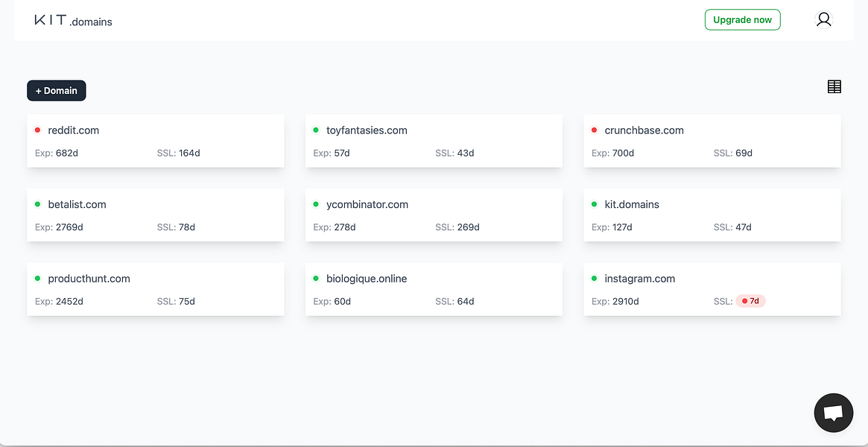
Task: Click the Exp 2910d label on instagram.com
Action: click(614, 301)
